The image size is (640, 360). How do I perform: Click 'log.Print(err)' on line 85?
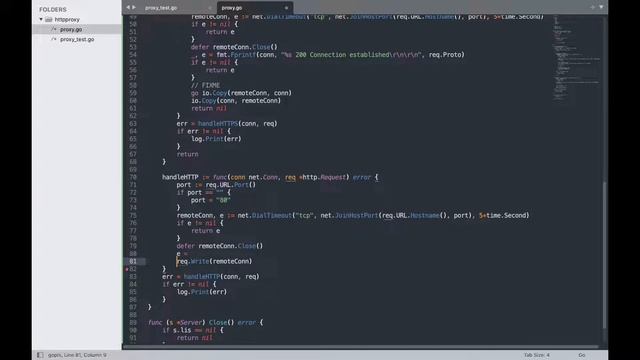(x=202, y=292)
